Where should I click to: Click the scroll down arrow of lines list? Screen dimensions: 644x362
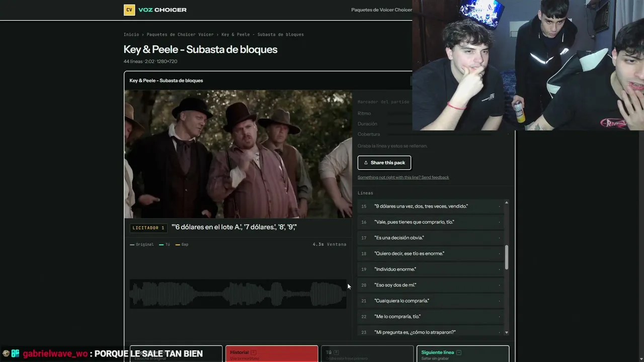pyautogui.click(x=506, y=332)
